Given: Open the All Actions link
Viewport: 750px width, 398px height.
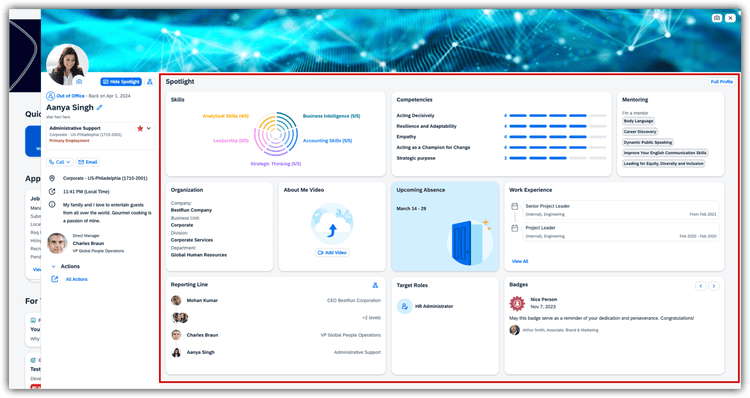Looking at the screenshot, I should [x=77, y=279].
